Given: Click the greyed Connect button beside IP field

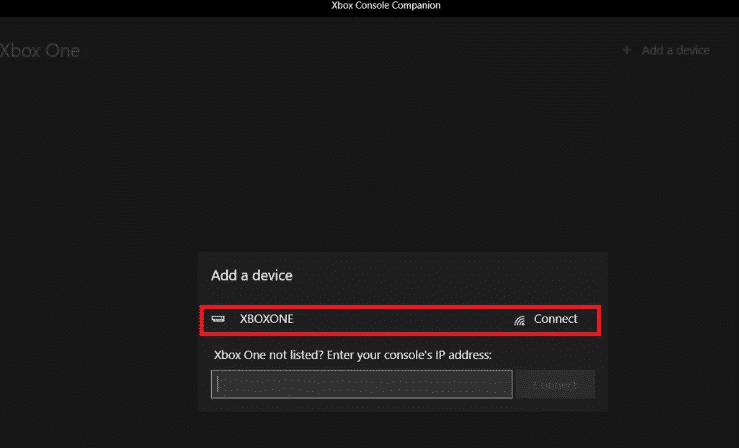Looking at the screenshot, I should coord(555,384).
